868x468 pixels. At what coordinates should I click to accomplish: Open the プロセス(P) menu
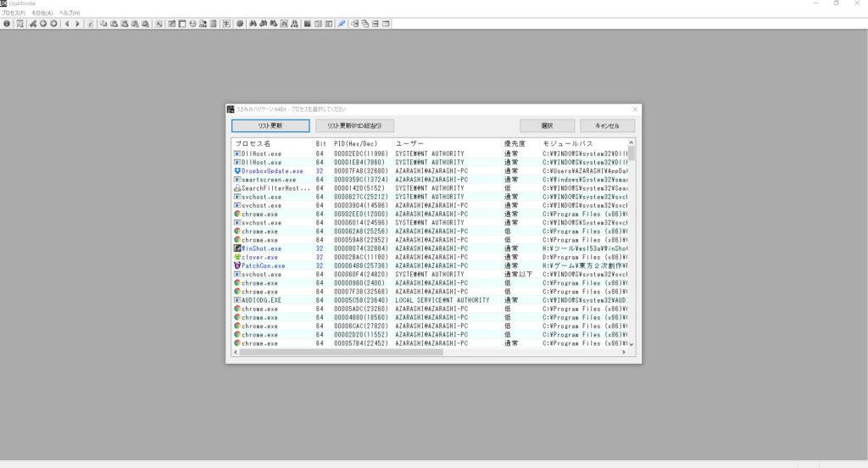click(x=14, y=13)
